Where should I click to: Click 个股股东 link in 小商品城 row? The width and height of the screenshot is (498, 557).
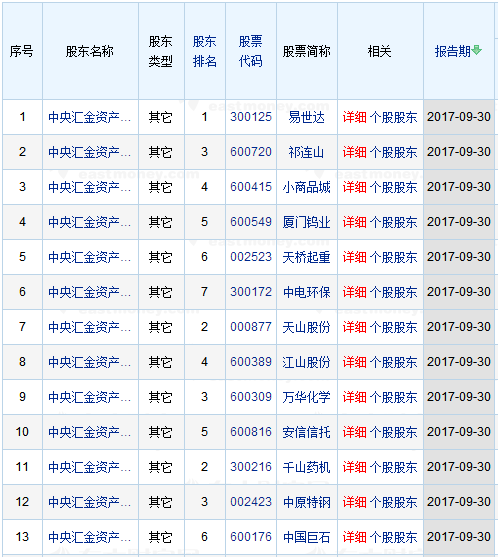click(x=394, y=187)
